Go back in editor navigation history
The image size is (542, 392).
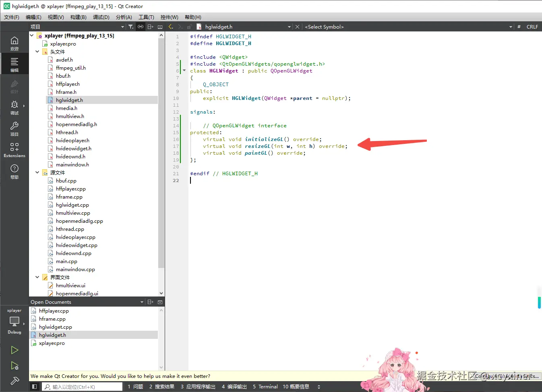coord(171,27)
